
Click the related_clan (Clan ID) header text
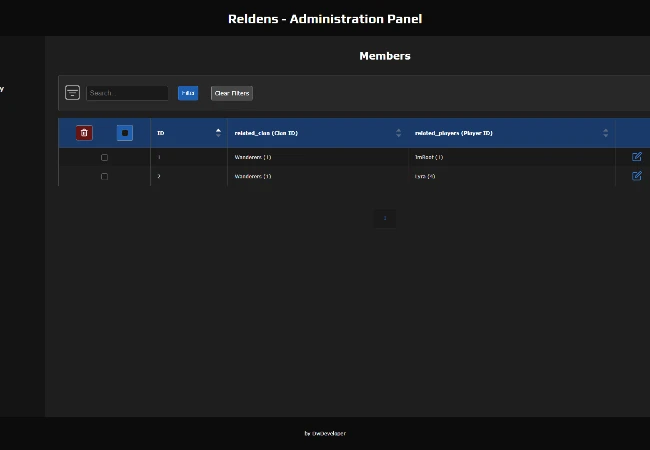point(266,133)
